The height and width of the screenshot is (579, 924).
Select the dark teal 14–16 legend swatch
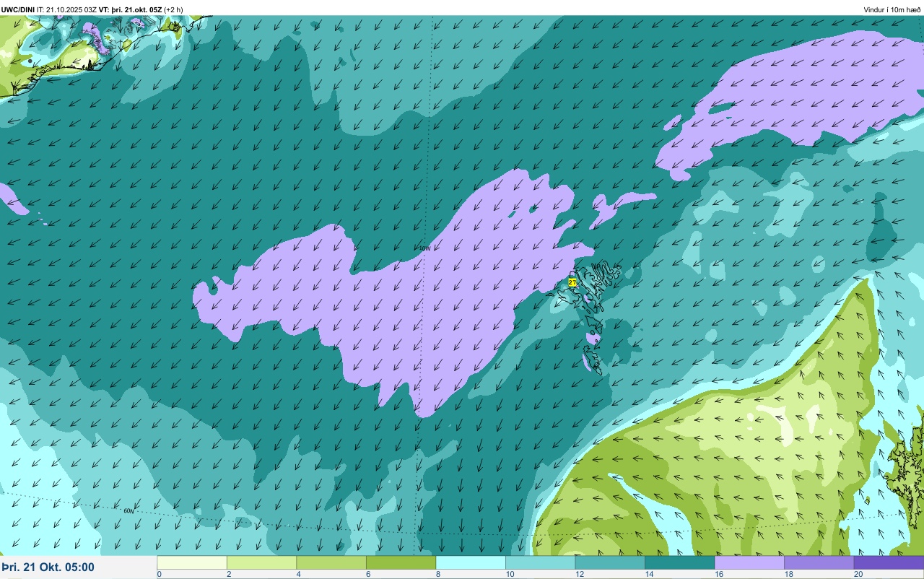click(x=680, y=562)
